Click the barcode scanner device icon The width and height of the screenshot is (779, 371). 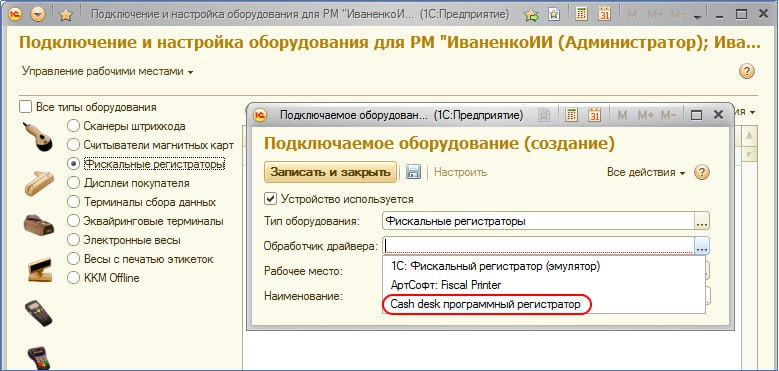[38, 137]
